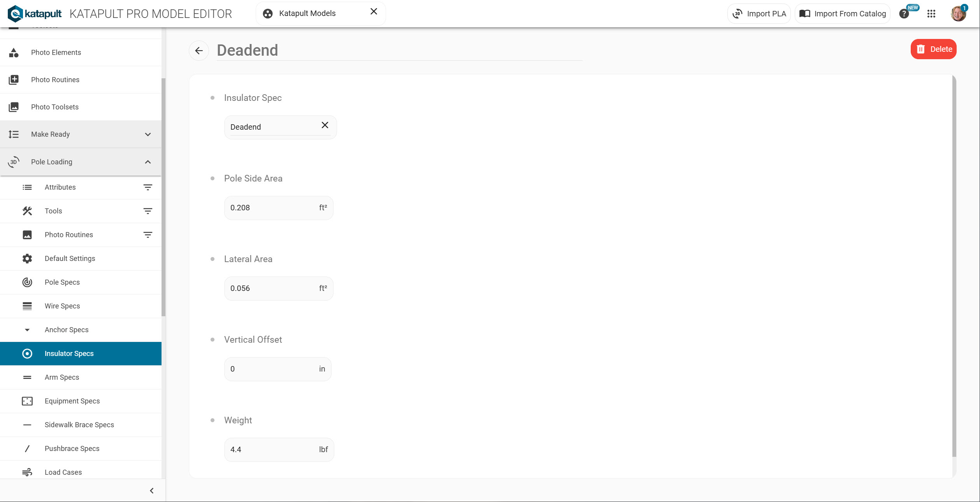The width and height of the screenshot is (980, 502).
Task: Click the Tools filter icon
Action: [x=148, y=211]
